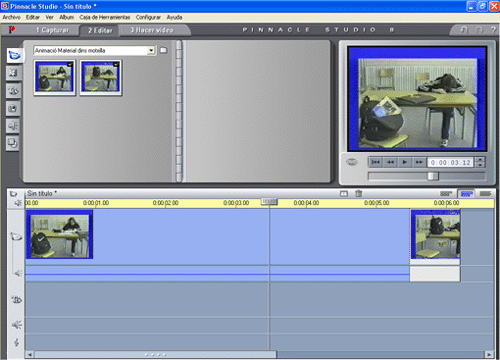The width and height of the screenshot is (500, 360).
Task: Open Caja de Herramientas menu
Action: pyautogui.click(x=105, y=17)
